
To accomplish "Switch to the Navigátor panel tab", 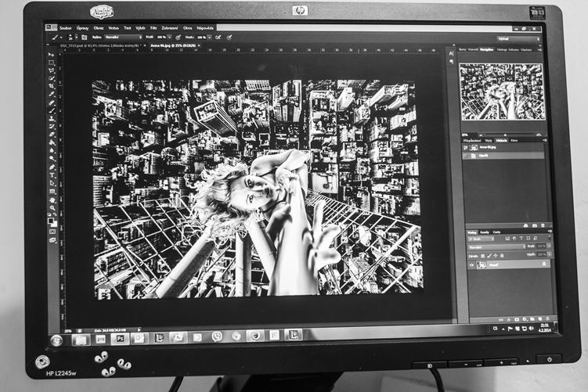I will [x=487, y=49].
